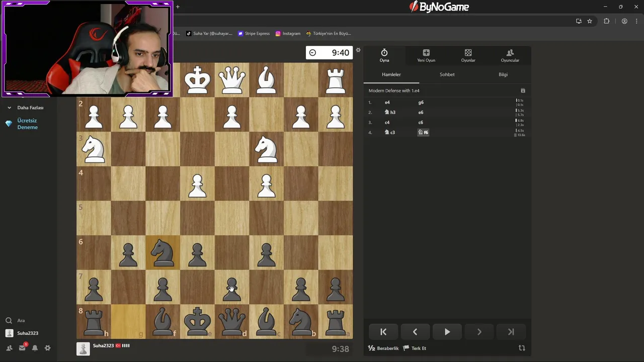Click the opening book icon beside Modern Defense
Viewport: 644px width, 362px height.
click(x=523, y=90)
